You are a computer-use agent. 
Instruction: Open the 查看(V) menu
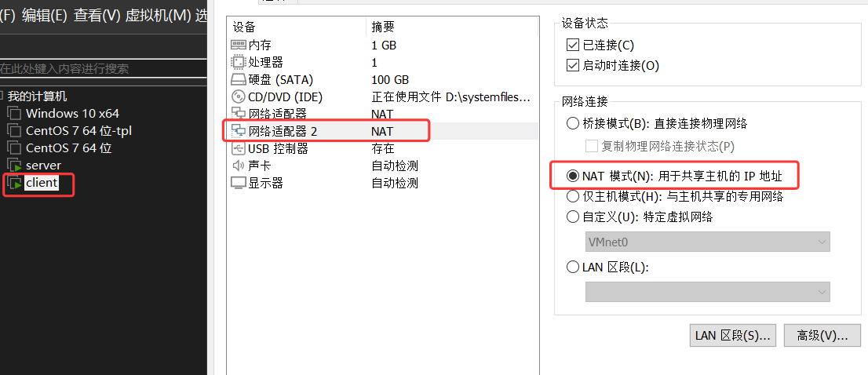coord(97,16)
